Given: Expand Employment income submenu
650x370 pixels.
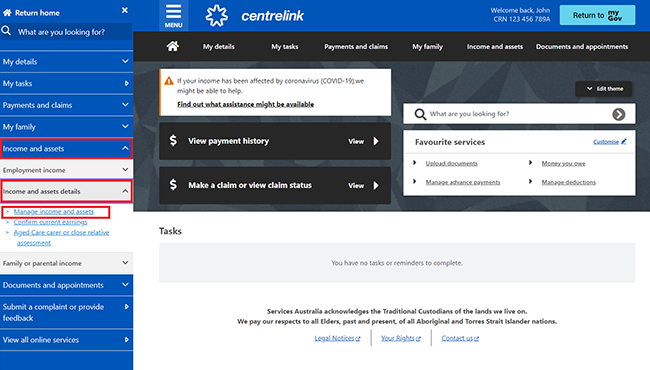Looking at the screenshot, I should [x=66, y=170].
